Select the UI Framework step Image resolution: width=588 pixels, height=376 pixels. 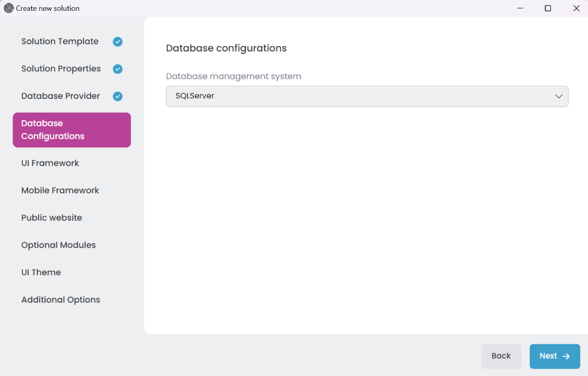coord(50,163)
